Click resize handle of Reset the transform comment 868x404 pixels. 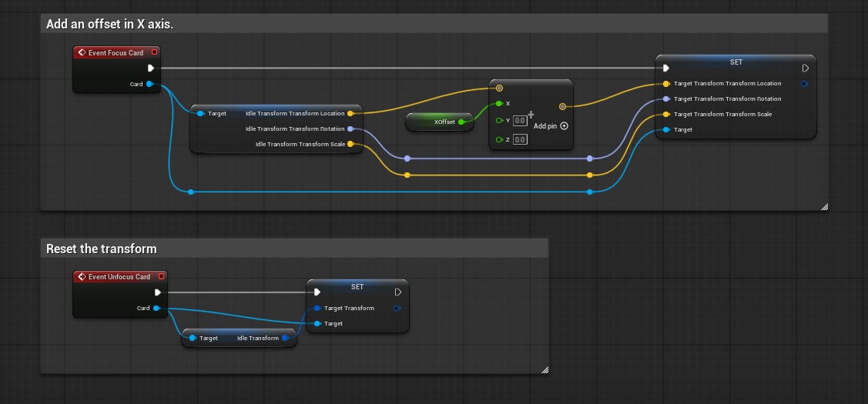[545, 369]
